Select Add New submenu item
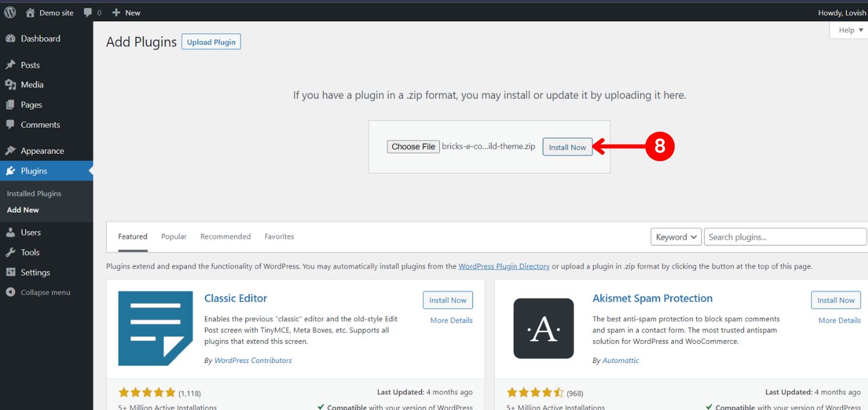The width and height of the screenshot is (868, 410). pyautogui.click(x=23, y=210)
